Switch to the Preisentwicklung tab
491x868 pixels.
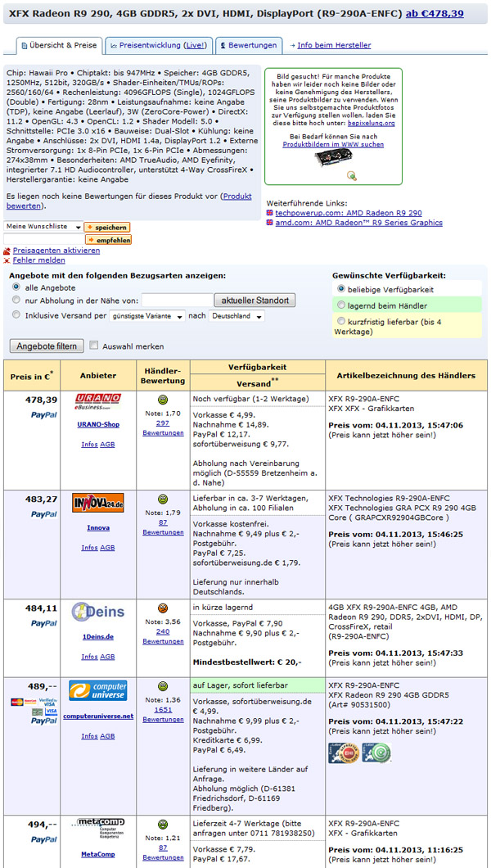click(158, 45)
